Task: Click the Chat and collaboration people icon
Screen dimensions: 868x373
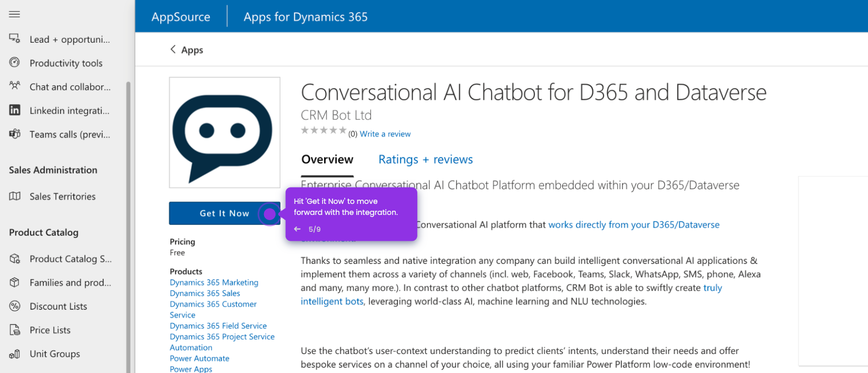Action: click(15, 86)
